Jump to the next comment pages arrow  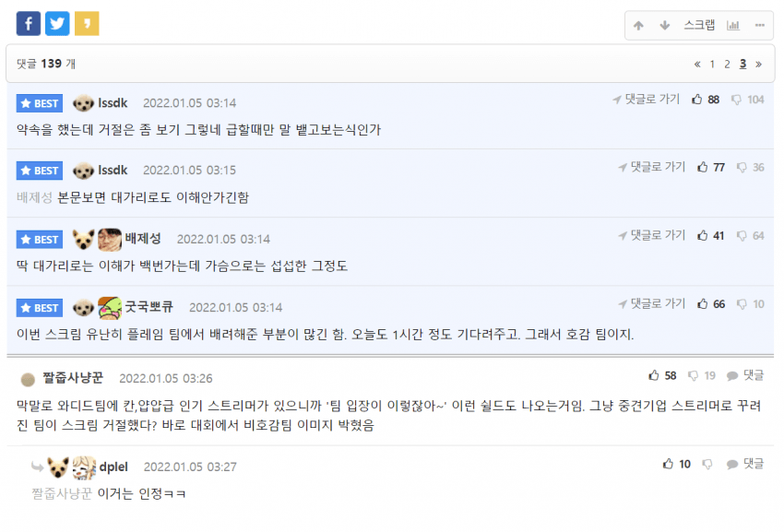[x=758, y=64]
